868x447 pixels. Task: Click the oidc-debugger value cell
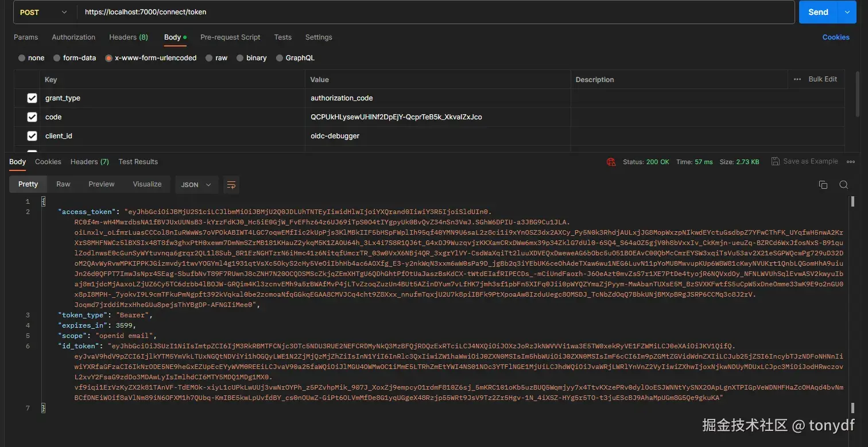(437, 136)
